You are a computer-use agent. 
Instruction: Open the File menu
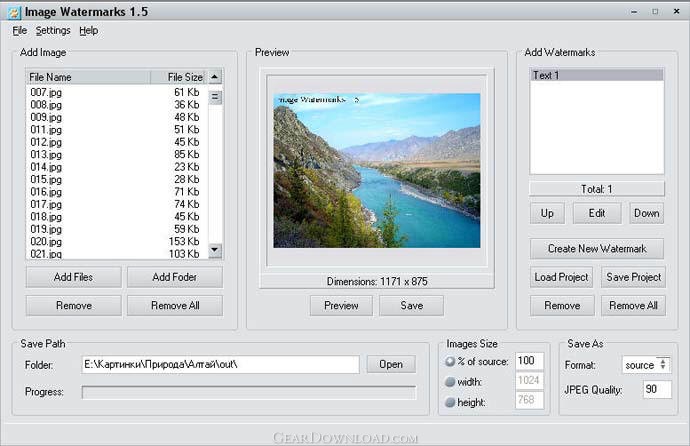[x=20, y=31]
